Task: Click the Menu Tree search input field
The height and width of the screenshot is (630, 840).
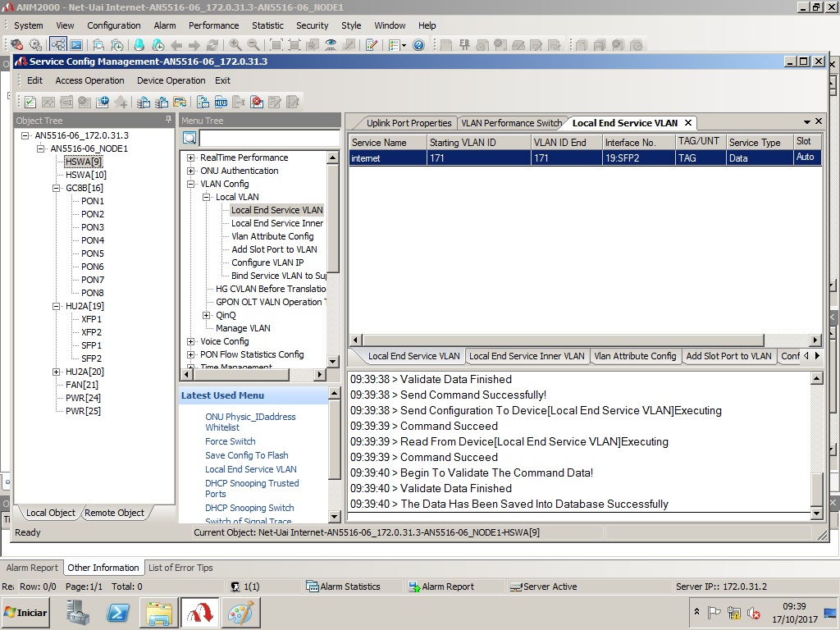Action: click(269, 139)
